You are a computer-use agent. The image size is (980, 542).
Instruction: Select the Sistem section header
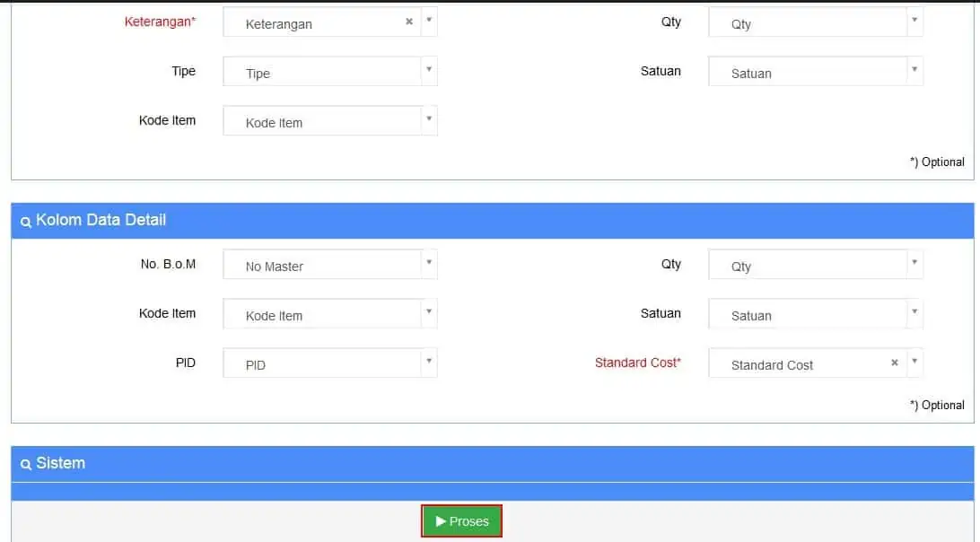tap(493, 464)
